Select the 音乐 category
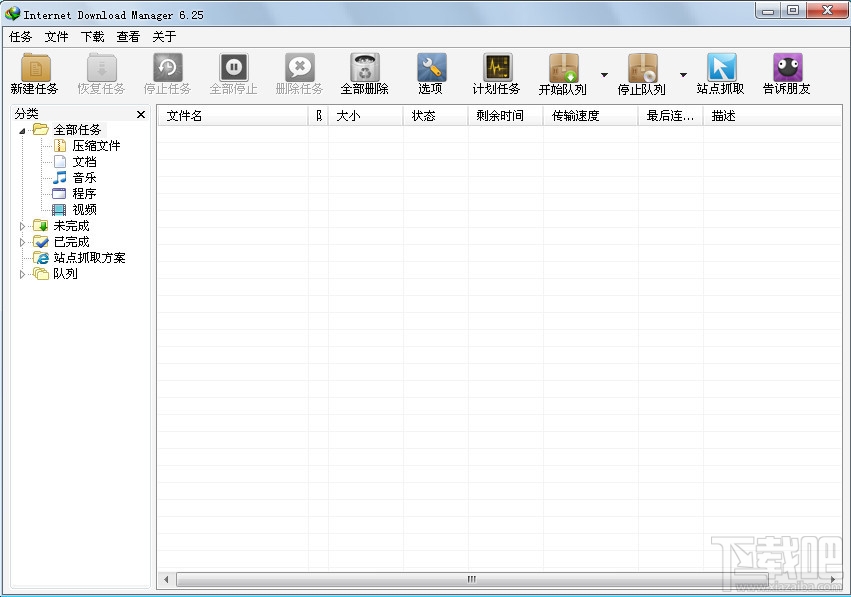 click(x=83, y=177)
